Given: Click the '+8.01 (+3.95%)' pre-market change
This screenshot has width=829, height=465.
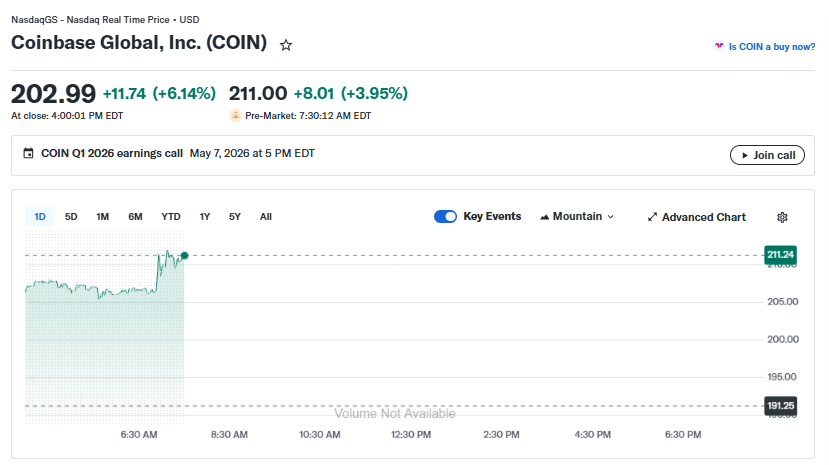Looking at the screenshot, I should click(351, 94).
